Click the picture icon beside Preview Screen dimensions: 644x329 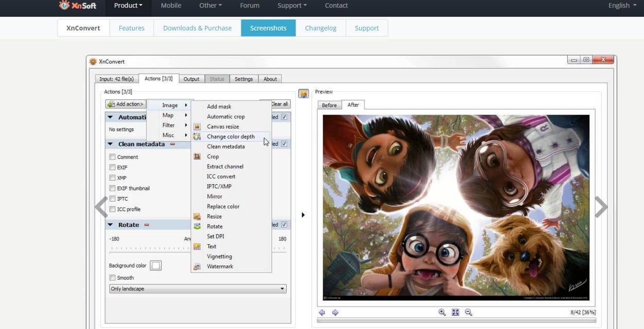tap(303, 94)
